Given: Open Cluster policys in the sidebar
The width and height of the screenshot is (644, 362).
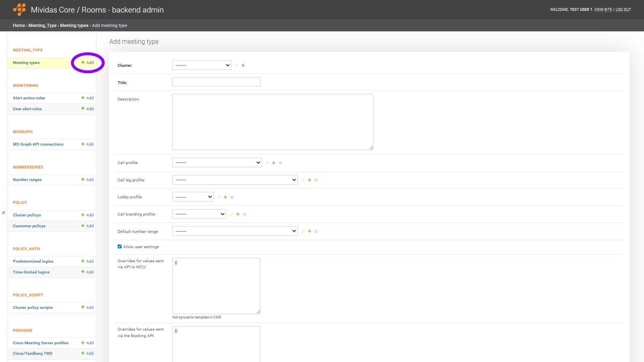Looking at the screenshot, I should click(x=27, y=215).
